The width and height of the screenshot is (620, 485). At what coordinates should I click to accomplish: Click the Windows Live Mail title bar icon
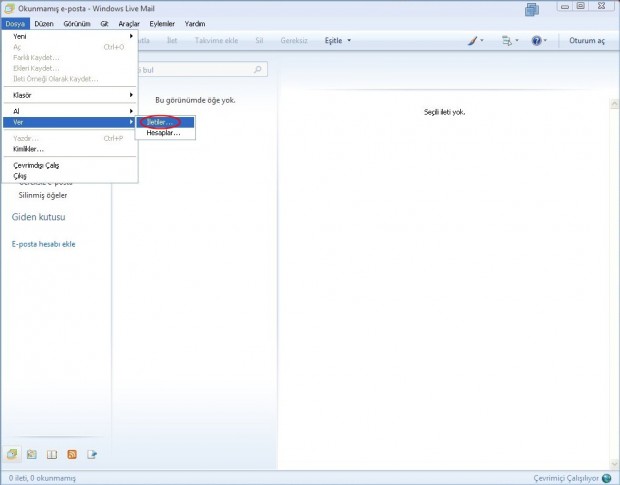click(9, 8)
